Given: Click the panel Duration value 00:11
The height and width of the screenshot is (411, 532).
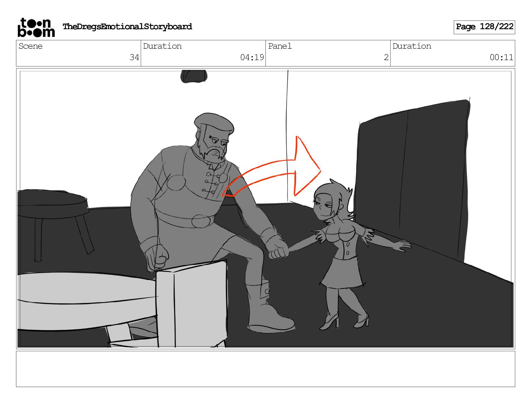Looking at the screenshot, I should (x=501, y=57).
